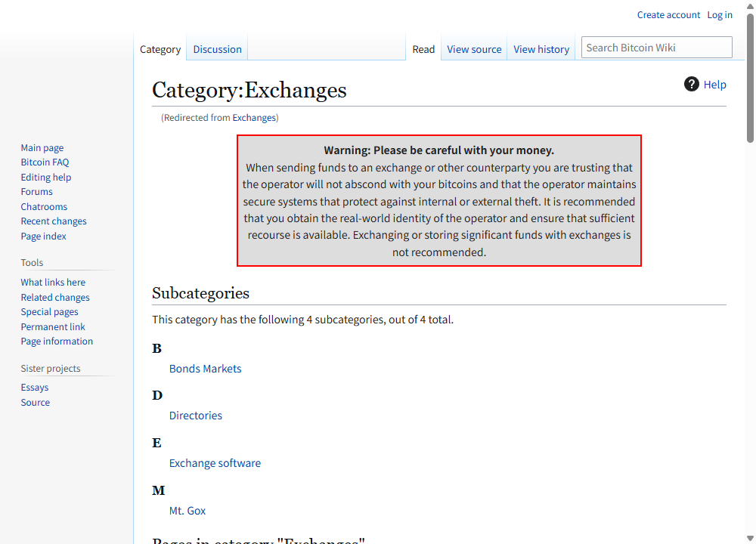Open Essays sister project

35,388
